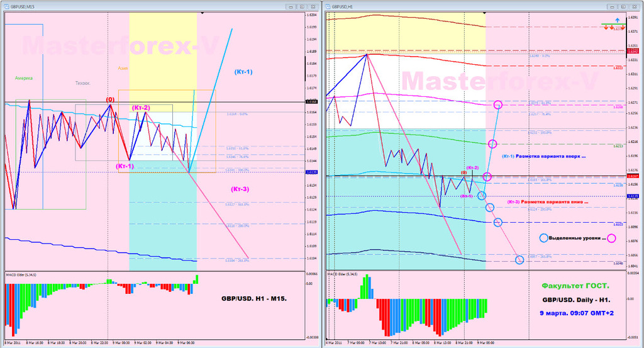Screen dimensions: 644x348
Task: Click the red 1.6167 price label in H1 window
Action: [x=633, y=176]
